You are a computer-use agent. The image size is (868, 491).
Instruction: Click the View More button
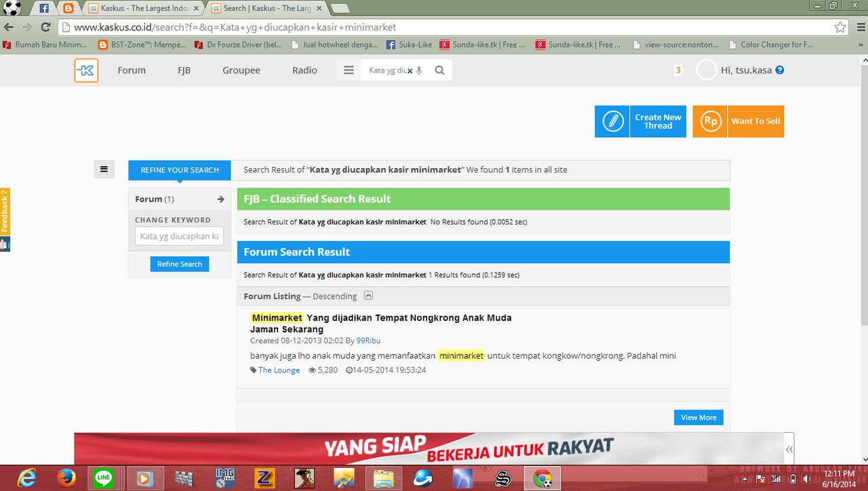pos(698,417)
